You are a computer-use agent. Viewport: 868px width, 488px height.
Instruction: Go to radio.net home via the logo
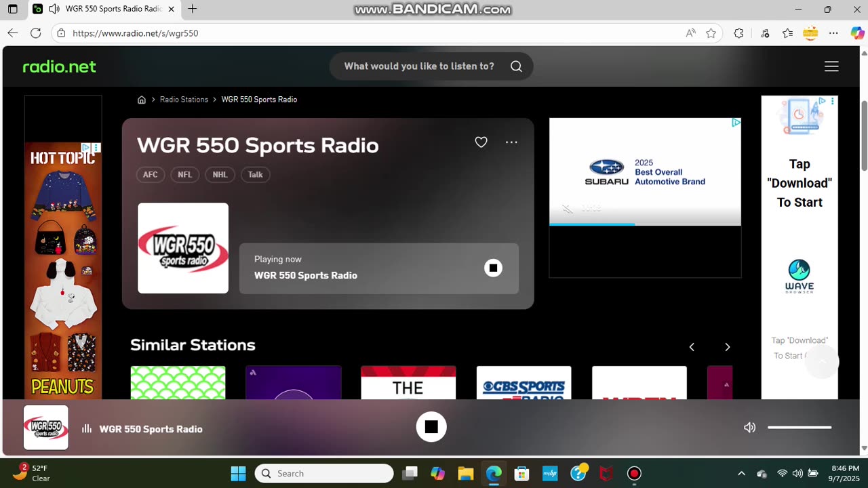coord(60,66)
